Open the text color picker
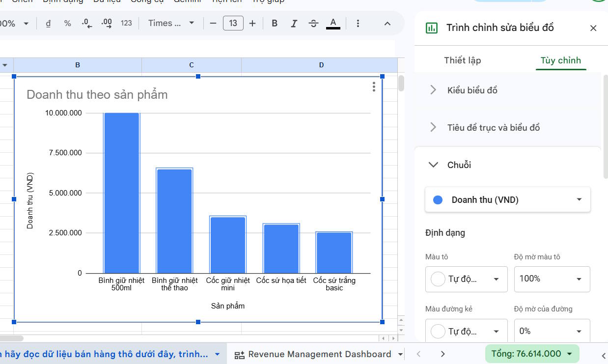 pos(333,23)
